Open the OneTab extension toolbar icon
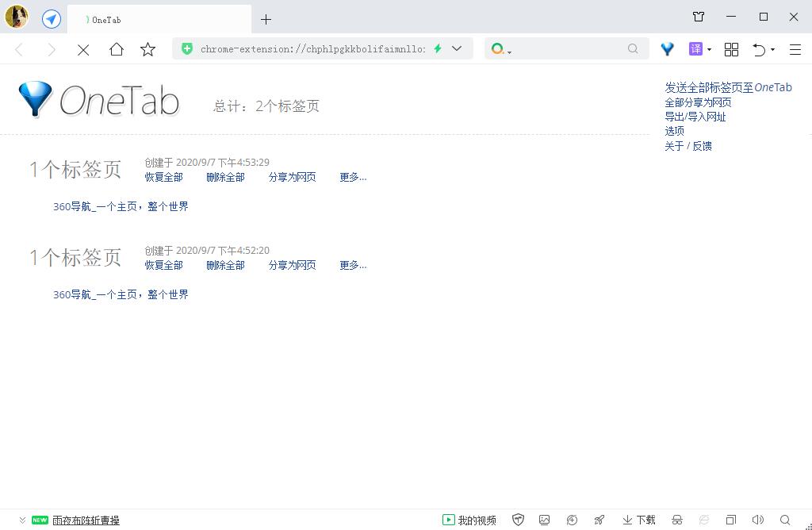 [x=667, y=49]
